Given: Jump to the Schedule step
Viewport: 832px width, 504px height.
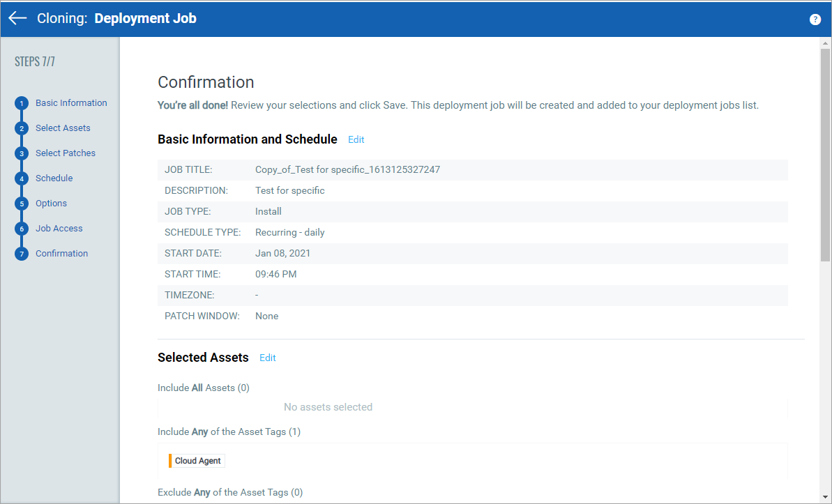Looking at the screenshot, I should (x=54, y=178).
